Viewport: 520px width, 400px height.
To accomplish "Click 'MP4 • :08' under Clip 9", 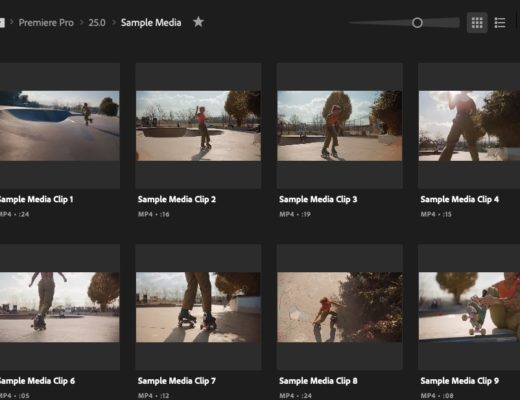I will click(437, 396).
